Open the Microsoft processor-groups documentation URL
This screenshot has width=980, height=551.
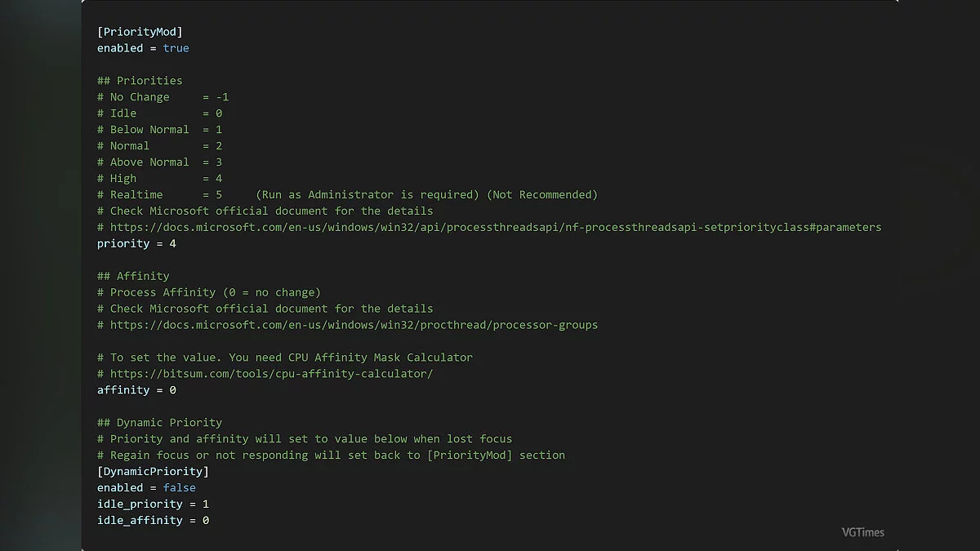(x=354, y=325)
